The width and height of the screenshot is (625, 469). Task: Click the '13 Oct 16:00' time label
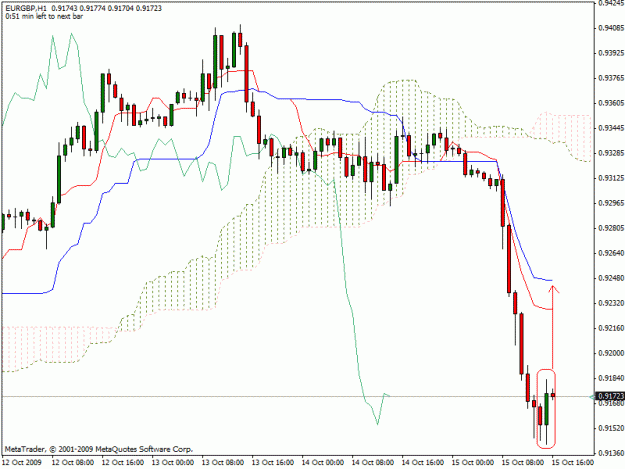[x=273, y=462]
